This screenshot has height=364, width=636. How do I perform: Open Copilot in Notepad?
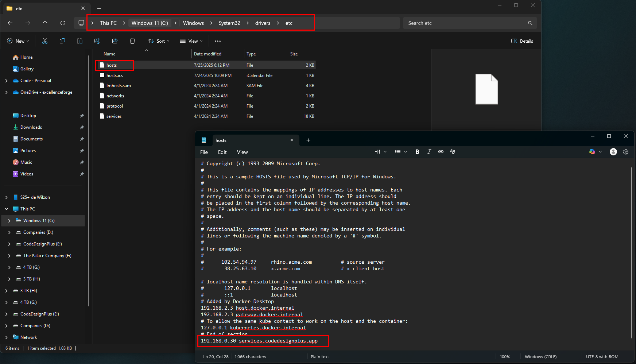[x=592, y=152]
